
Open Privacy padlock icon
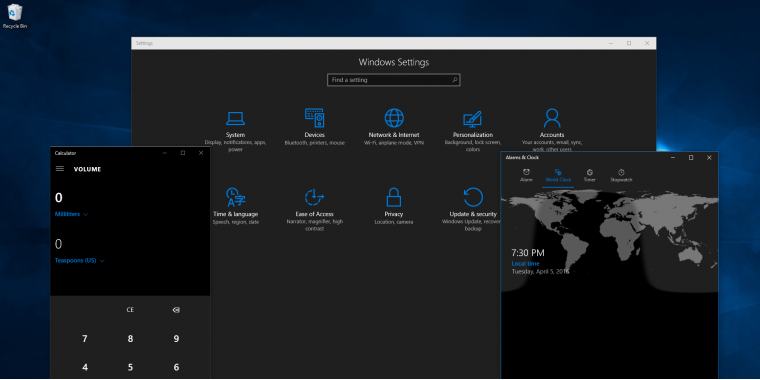pyautogui.click(x=394, y=197)
